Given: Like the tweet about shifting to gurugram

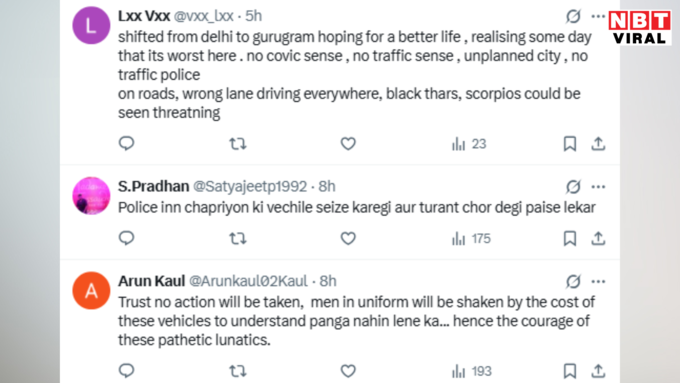Looking at the screenshot, I should [348, 144].
